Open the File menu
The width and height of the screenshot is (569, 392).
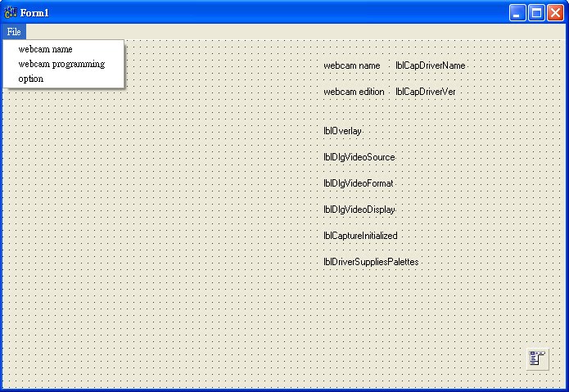[14, 32]
